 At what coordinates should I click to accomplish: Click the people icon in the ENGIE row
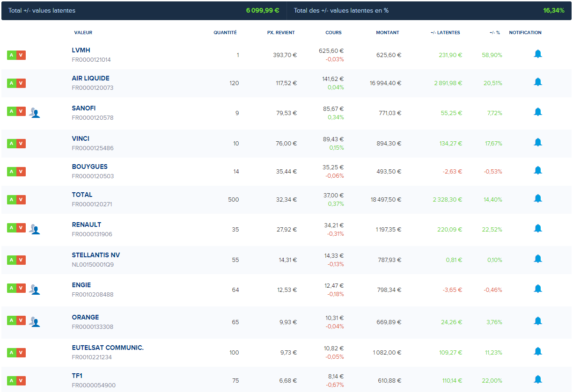(x=35, y=289)
